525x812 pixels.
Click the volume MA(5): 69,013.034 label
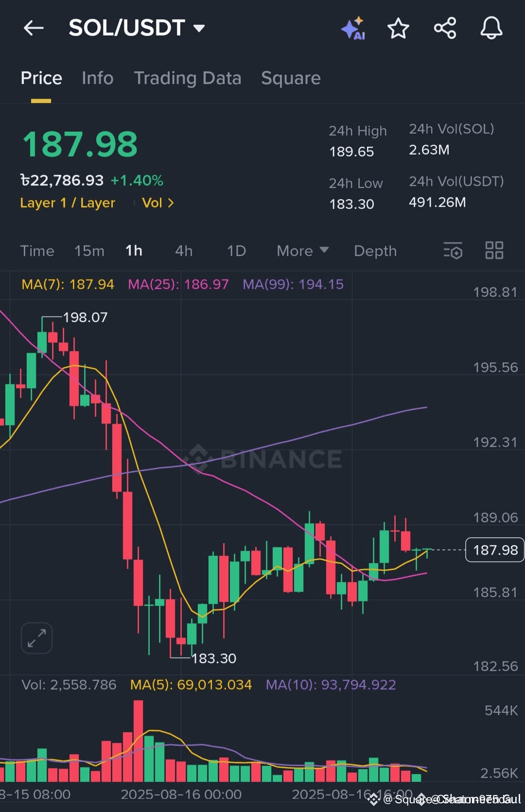pos(191,685)
